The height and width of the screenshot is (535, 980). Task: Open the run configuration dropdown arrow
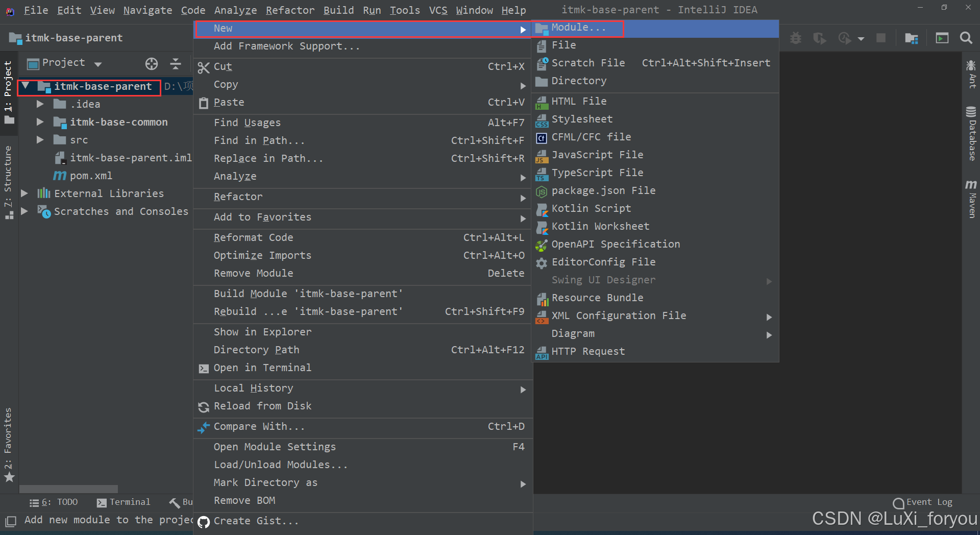[x=861, y=39]
